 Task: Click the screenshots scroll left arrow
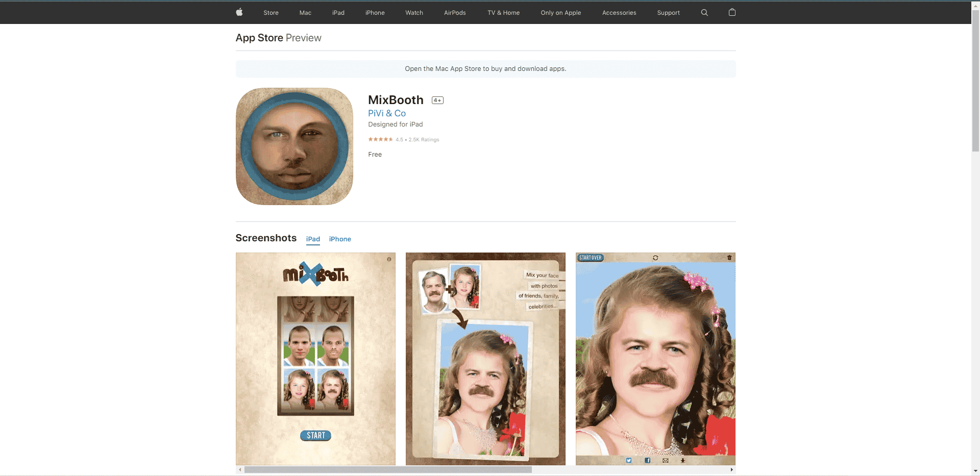point(240,470)
